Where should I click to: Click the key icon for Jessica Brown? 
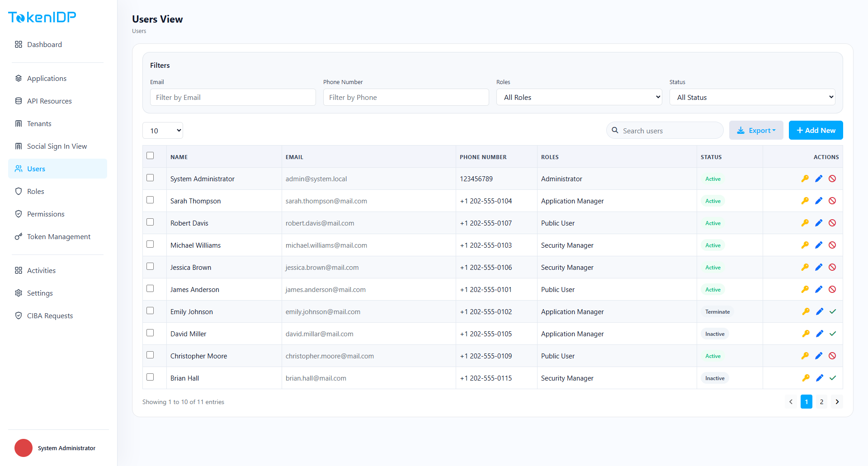(x=805, y=267)
